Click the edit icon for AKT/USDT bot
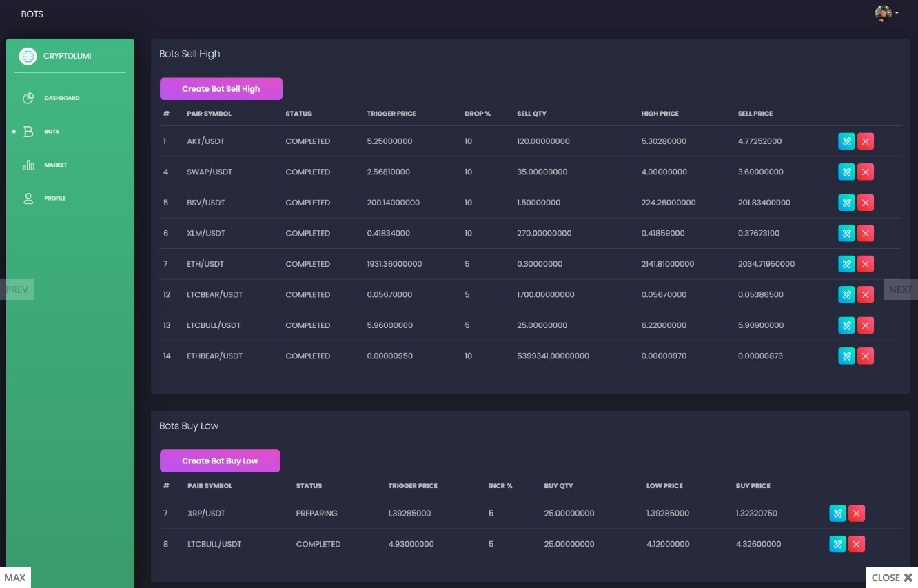 click(x=846, y=141)
